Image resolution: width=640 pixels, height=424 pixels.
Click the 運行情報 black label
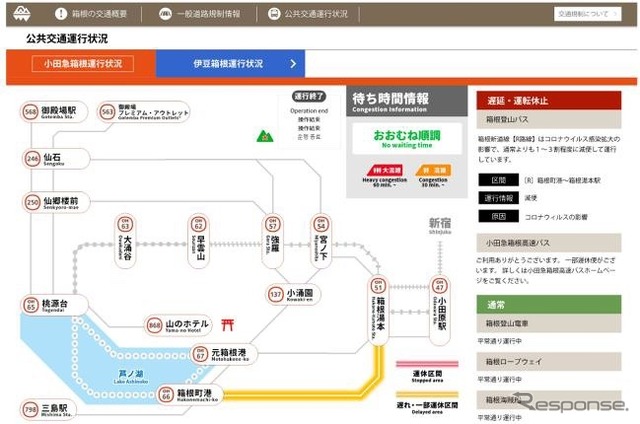tap(498, 198)
